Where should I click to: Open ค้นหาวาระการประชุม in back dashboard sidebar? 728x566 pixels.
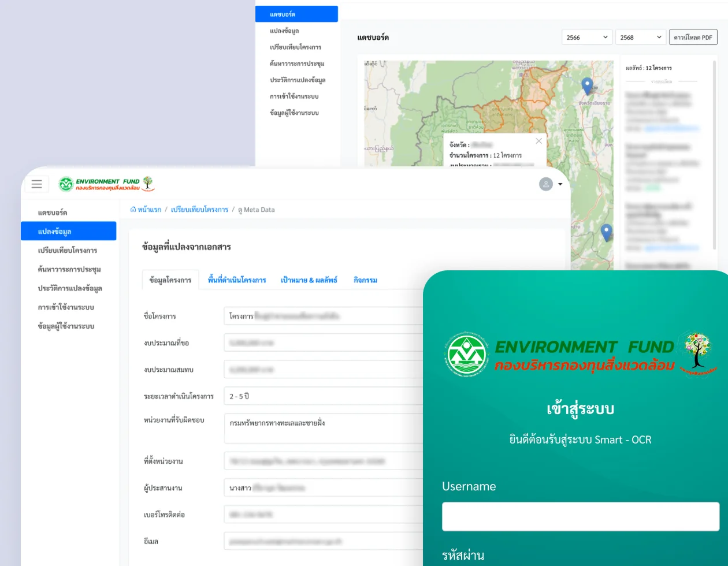pos(296,64)
